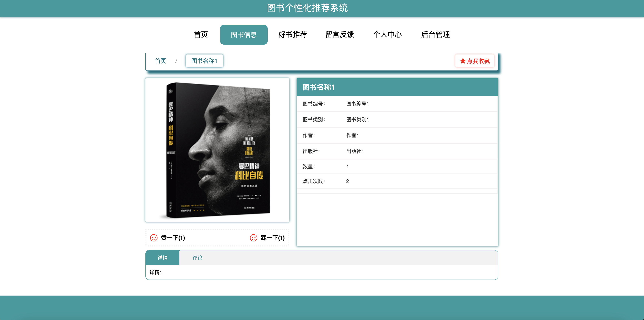
Task: Click the 数量: label
Action: [309, 166]
